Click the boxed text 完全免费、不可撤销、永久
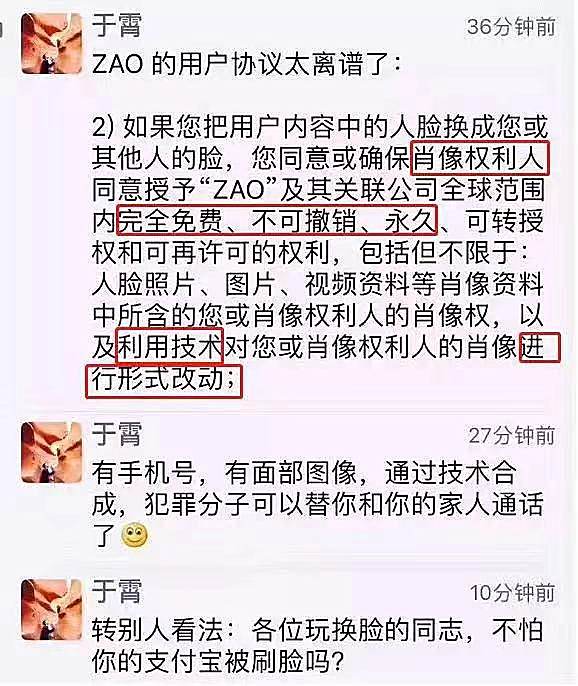The width and height of the screenshot is (578, 686). point(277,220)
